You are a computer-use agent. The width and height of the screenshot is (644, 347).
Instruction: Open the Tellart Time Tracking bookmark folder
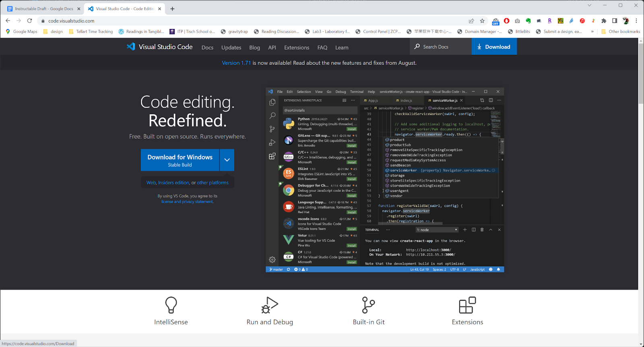pos(91,31)
